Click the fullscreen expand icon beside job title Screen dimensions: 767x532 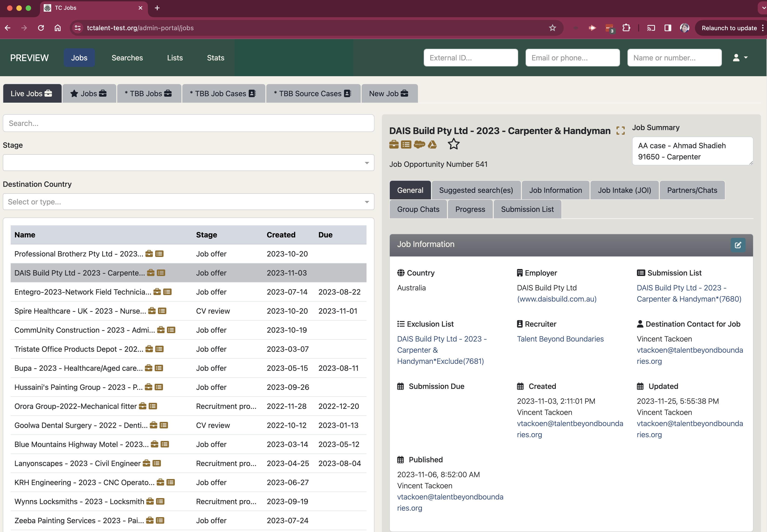620,131
